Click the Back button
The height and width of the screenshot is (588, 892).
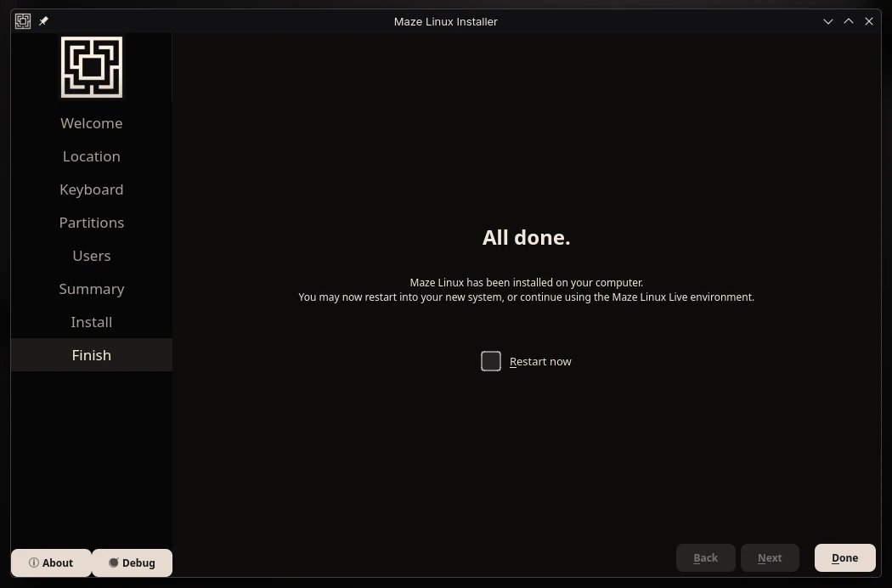[705, 557]
